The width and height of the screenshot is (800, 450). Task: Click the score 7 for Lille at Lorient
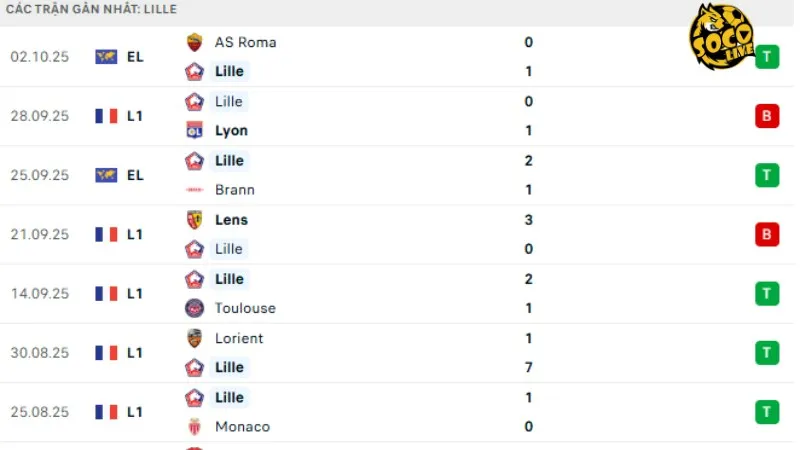click(x=529, y=367)
